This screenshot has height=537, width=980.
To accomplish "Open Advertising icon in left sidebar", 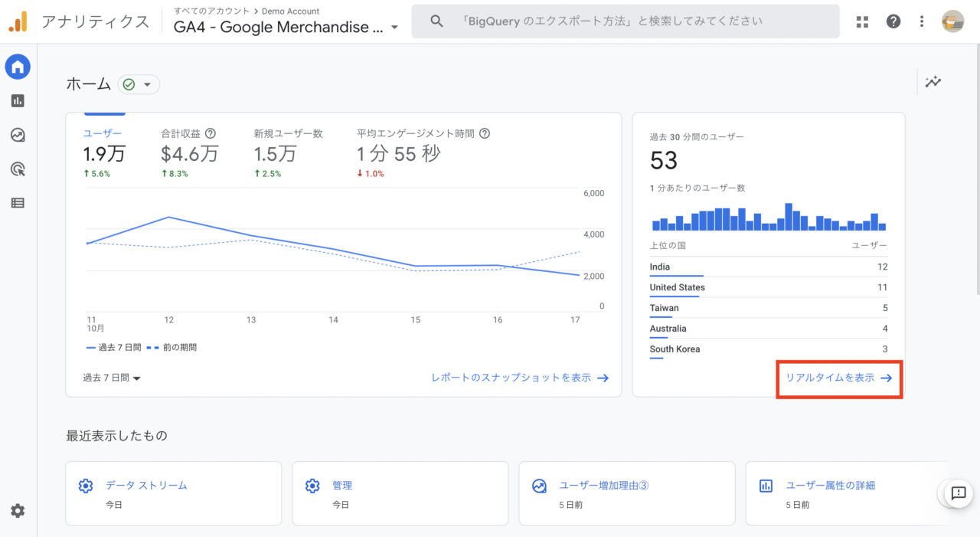I will pos(18,169).
